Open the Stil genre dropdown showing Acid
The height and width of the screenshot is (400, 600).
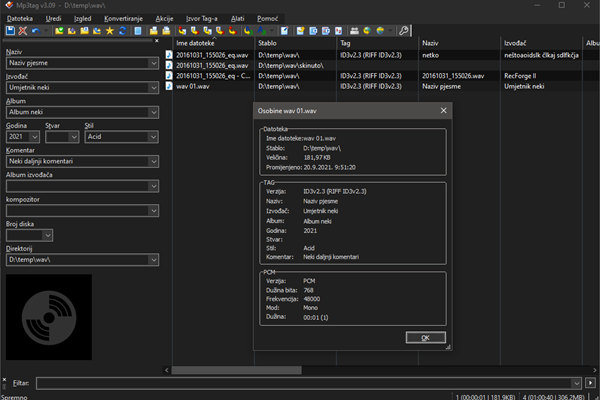(154, 137)
